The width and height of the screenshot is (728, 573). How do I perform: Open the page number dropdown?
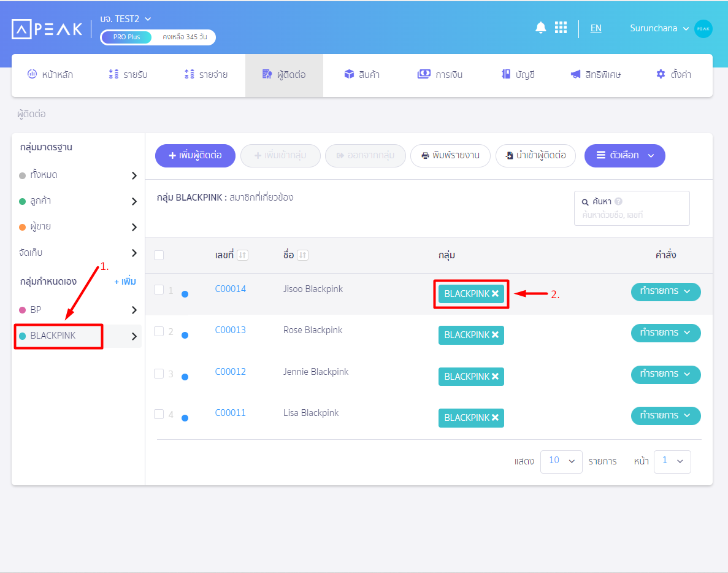pos(672,461)
